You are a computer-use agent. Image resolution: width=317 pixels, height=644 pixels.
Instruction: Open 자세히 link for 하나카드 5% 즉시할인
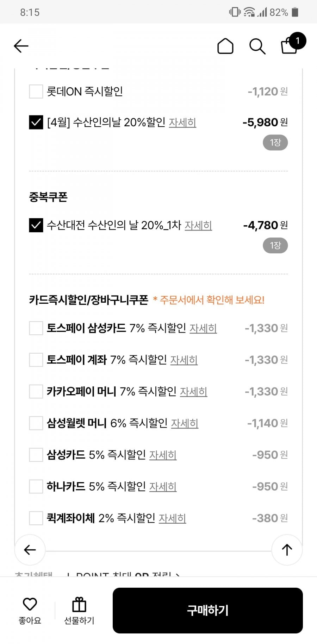163,487
